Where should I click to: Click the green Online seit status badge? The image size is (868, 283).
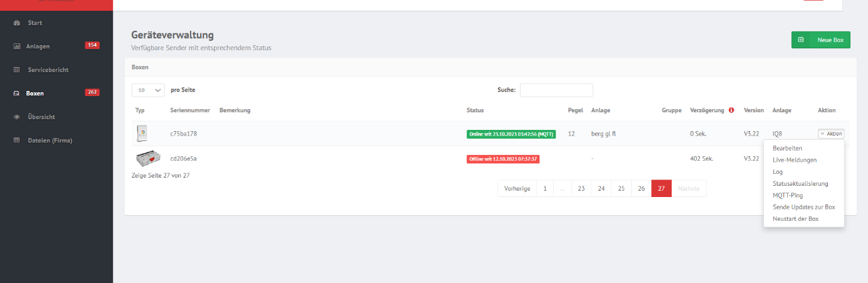[x=511, y=134]
